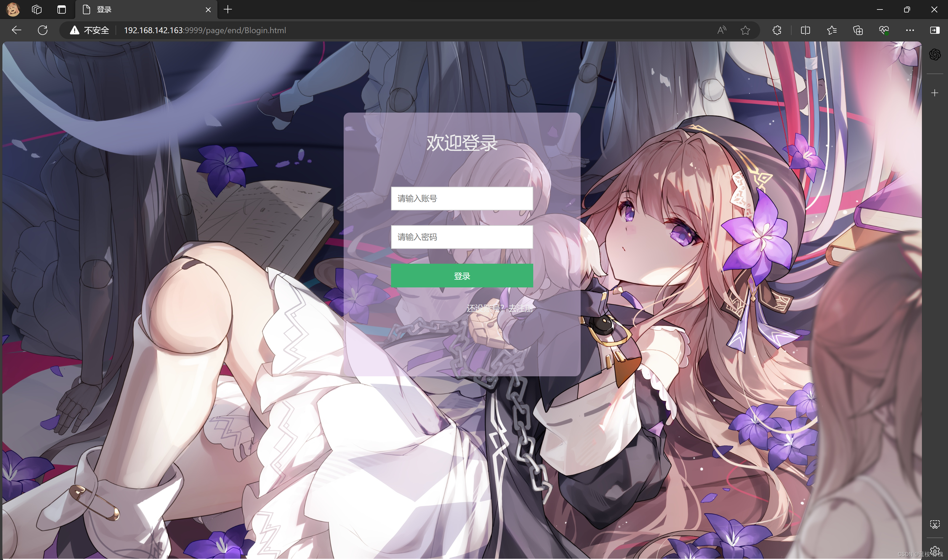This screenshot has width=948, height=560.
Task: Add a sidebar app with plus
Action: tap(935, 93)
